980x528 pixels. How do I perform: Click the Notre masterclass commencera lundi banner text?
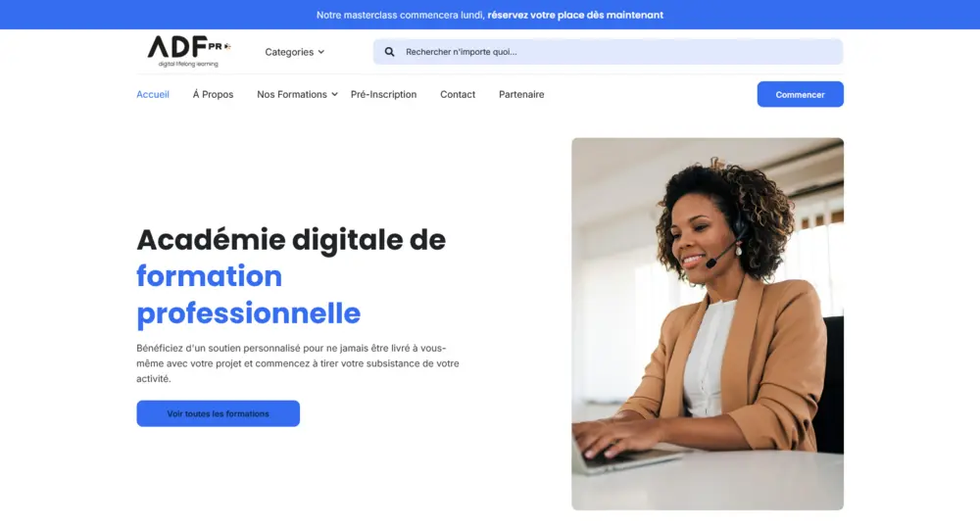click(401, 15)
